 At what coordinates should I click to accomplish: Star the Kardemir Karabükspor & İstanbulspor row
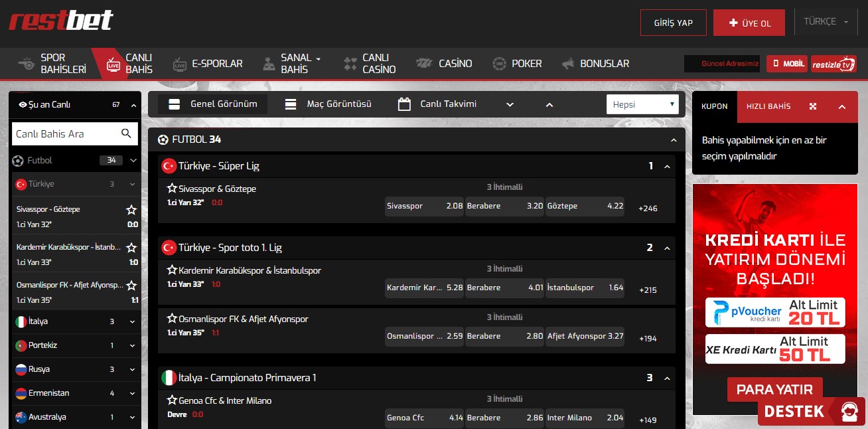pyautogui.click(x=172, y=270)
